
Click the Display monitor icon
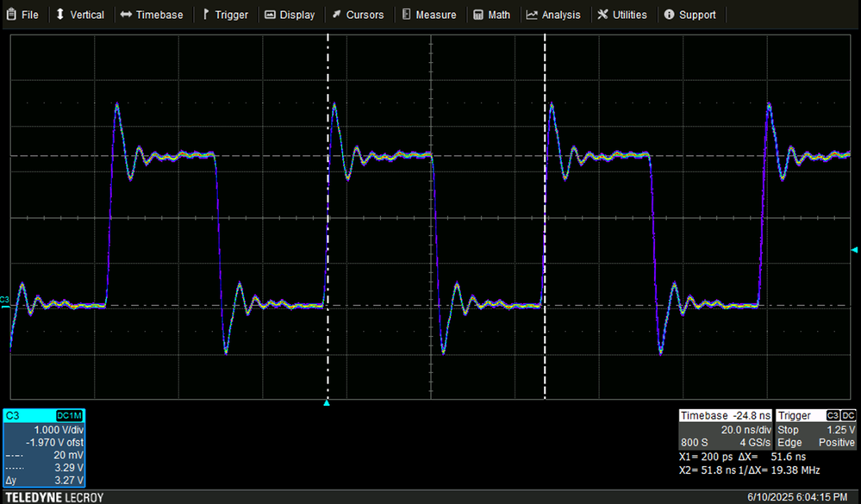[x=270, y=15]
